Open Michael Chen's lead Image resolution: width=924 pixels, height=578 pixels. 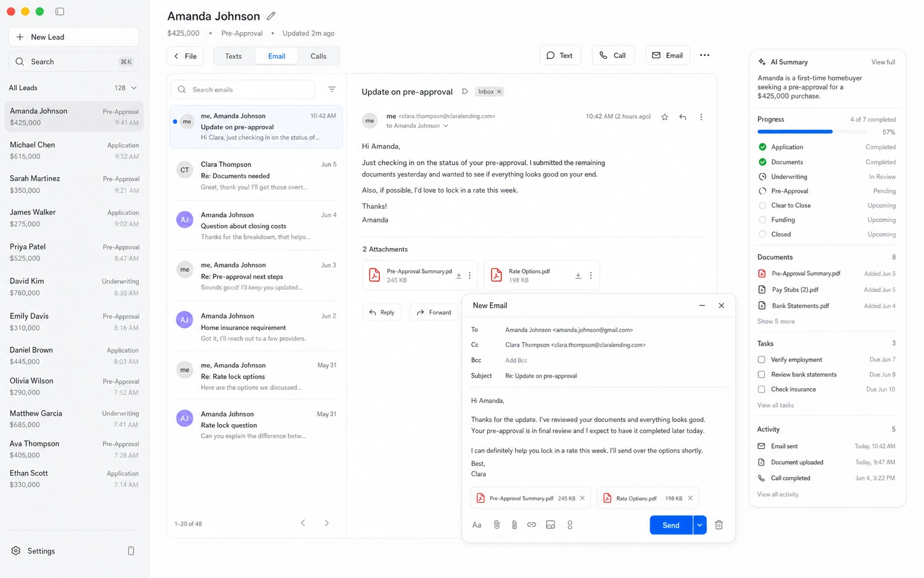[x=74, y=150]
